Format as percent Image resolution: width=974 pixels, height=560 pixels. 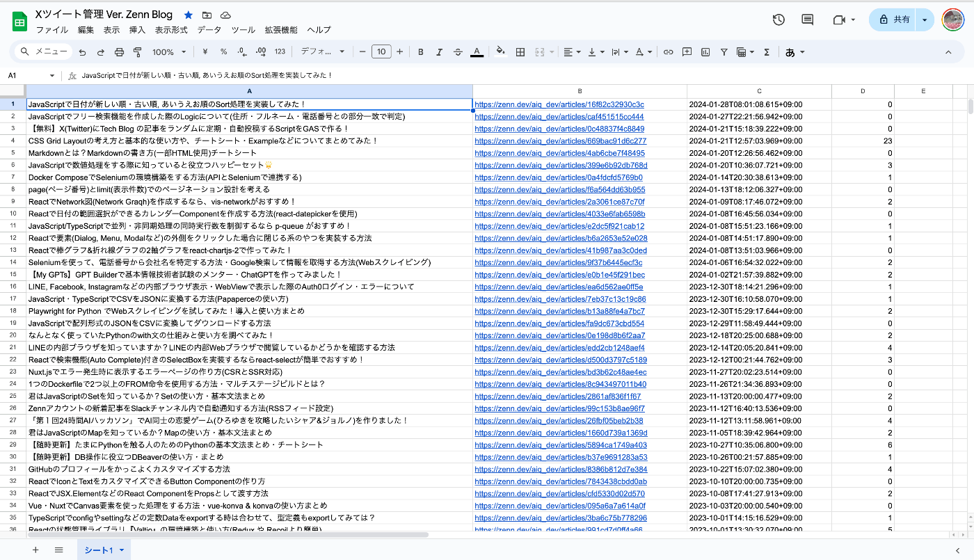(223, 52)
